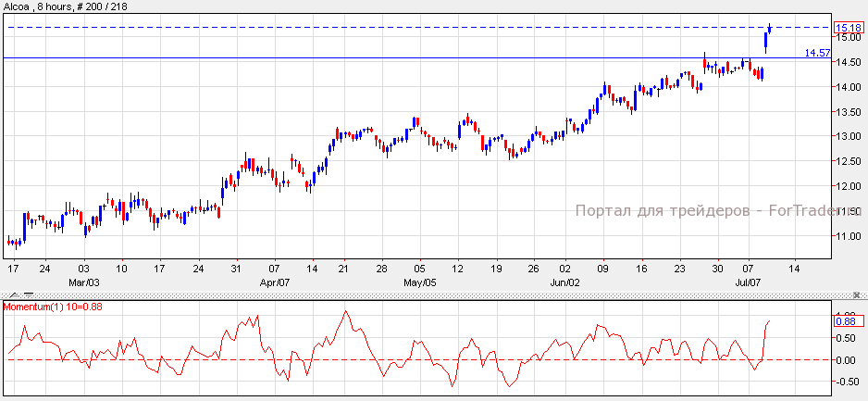
Task: Click the Apr/07 date axis label
Action: coord(275,282)
